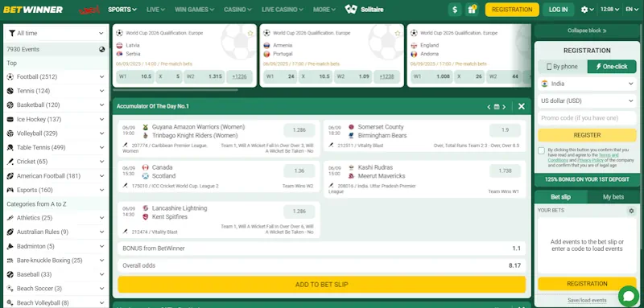Tick the Terms and Conditions agreement checkbox
644x308 pixels.
pos(541,150)
